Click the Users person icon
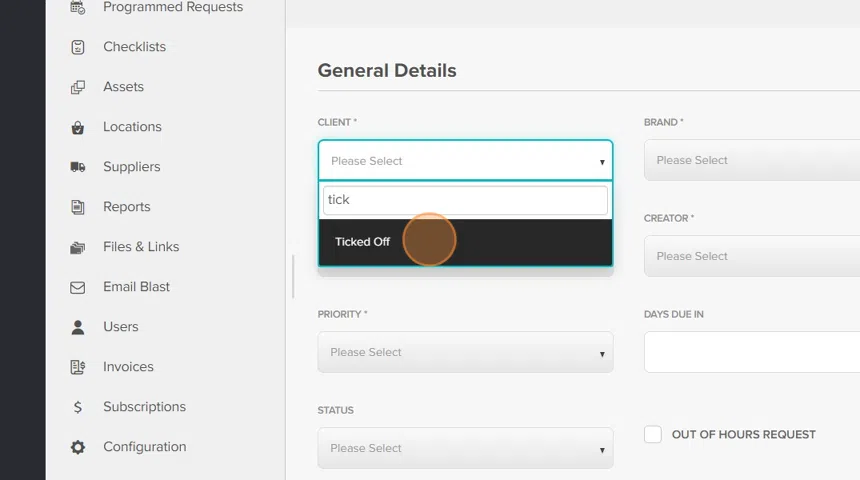The image size is (860, 480). tap(78, 327)
